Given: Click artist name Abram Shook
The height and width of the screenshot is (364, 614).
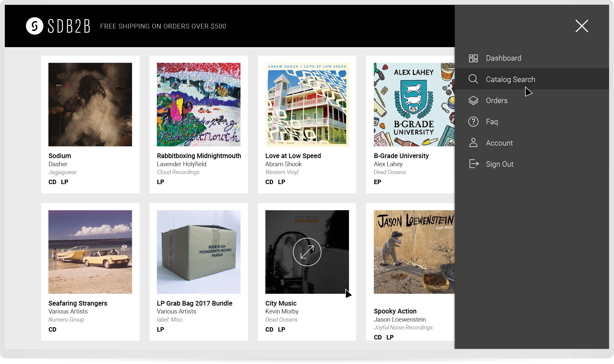Looking at the screenshot, I should 283,164.
